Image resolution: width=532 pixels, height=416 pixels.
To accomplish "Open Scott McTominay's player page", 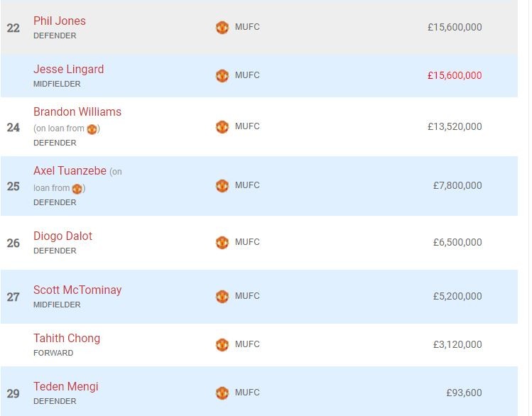I will (77, 290).
